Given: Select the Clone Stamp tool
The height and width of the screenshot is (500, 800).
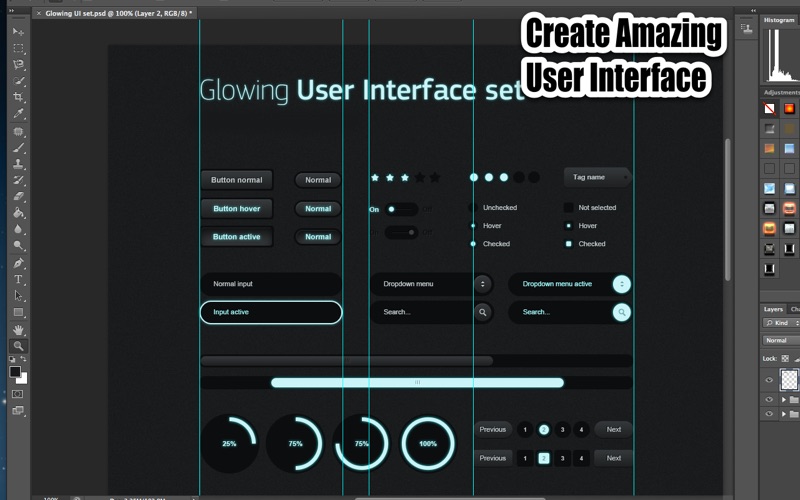Looking at the screenshot, I should click(x=18, y=164).
